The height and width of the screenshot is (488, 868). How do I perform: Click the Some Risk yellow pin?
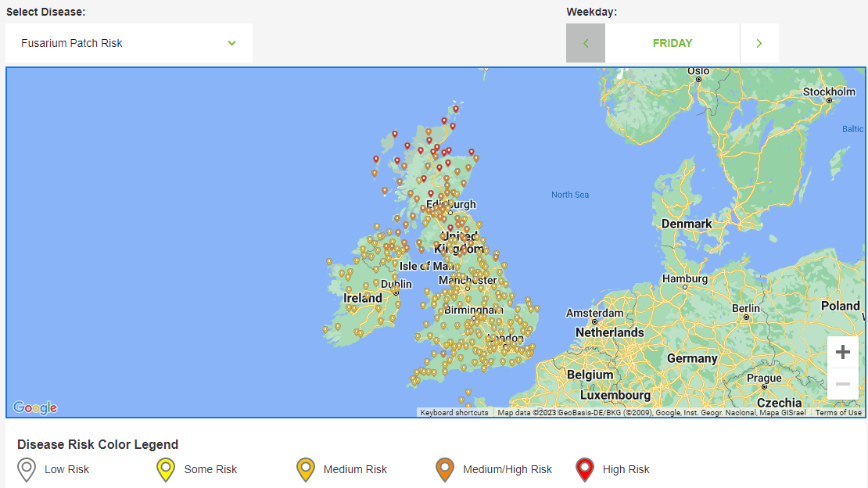[165, 468]
